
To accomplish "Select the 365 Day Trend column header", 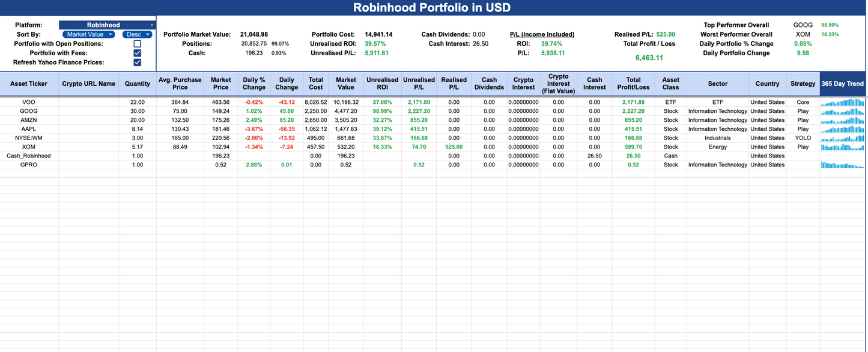I will (843, 83).
